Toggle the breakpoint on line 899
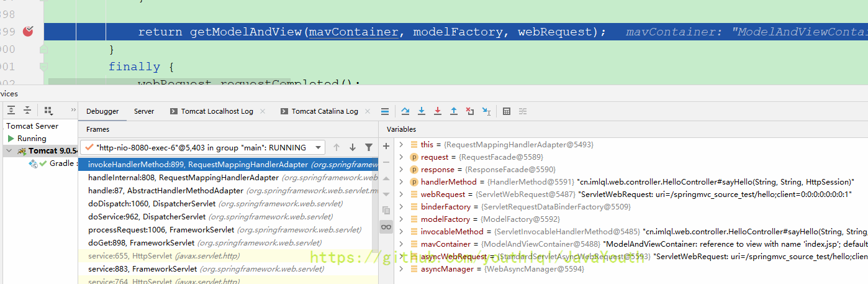 coord(28,31)
